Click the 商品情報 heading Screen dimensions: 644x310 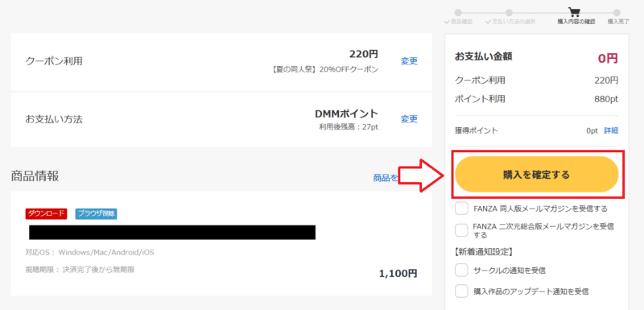coord(35,176)
